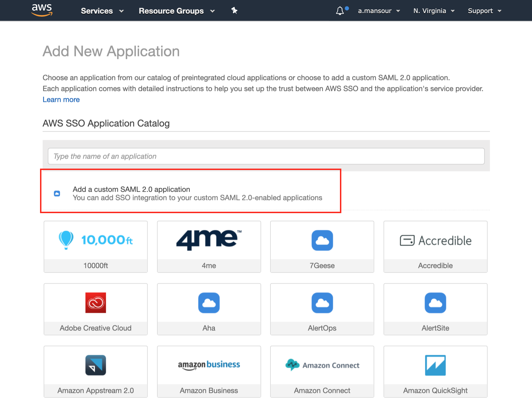Screen dimensions: 532x404
Task: Open the Support menu
Action: 484,11
